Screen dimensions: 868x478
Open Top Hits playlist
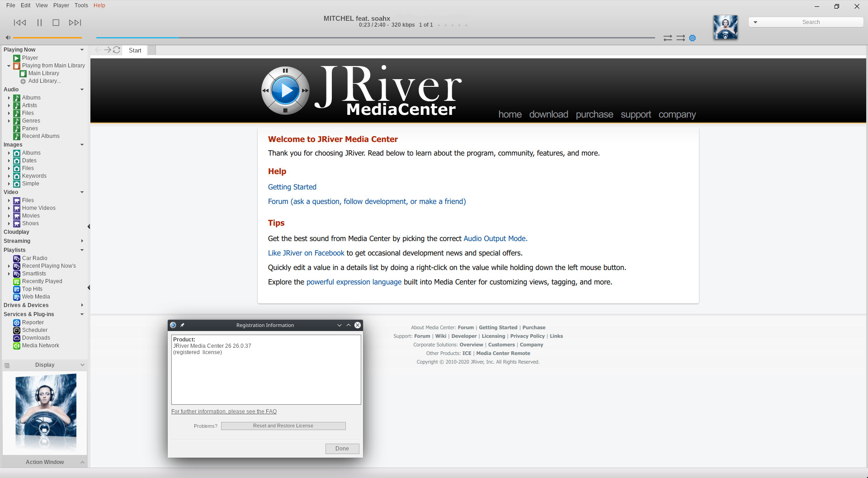pos(32,289)
